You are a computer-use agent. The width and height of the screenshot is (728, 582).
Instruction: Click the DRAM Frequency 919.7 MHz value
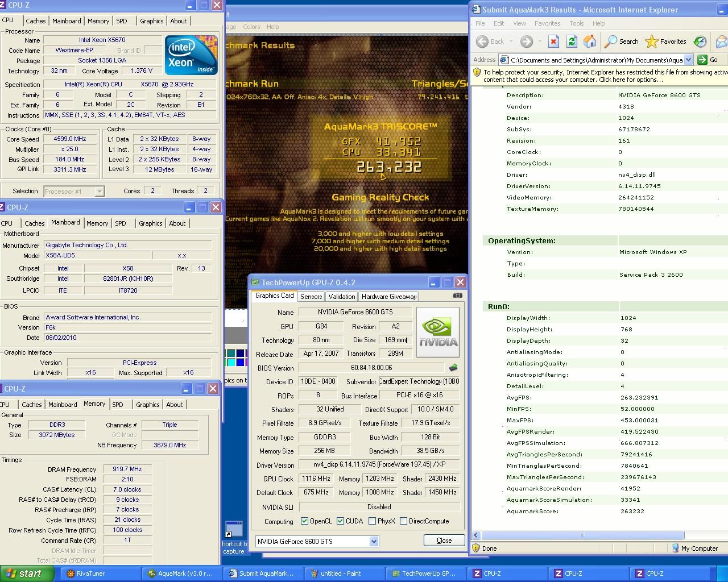(127, 469)
